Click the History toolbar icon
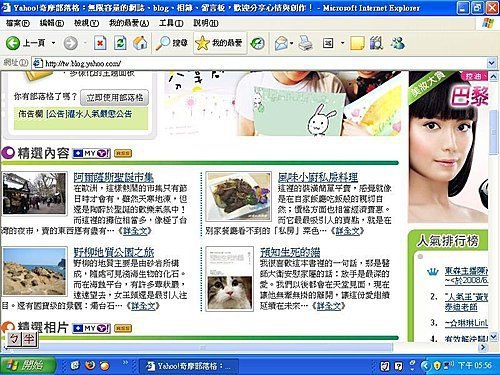The width and height of the screenshot is (500, 375). 258,43
